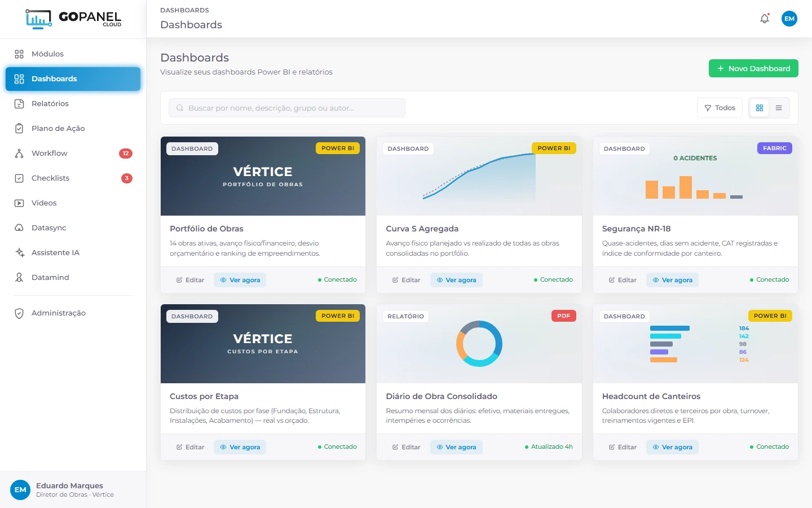The image size is (812, 508).
Task: Click the GoPanel Cloud logo
Action: 73,19
